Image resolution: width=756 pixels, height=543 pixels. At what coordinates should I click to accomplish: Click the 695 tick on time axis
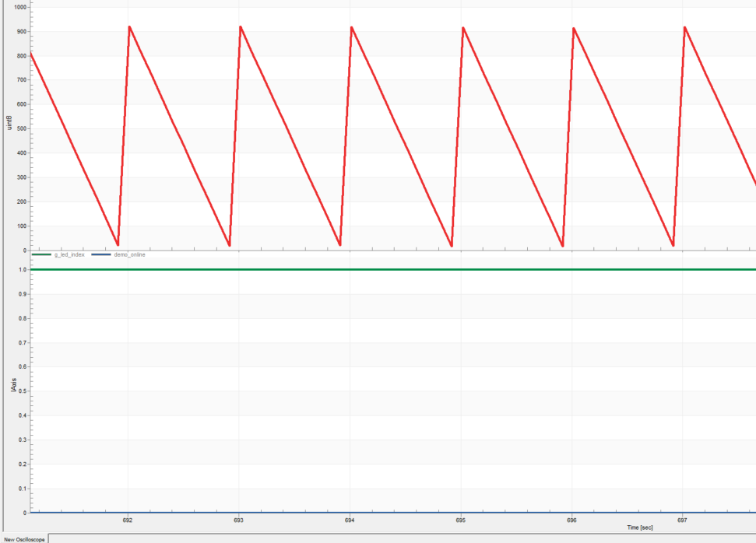click(x=461, y=520)
